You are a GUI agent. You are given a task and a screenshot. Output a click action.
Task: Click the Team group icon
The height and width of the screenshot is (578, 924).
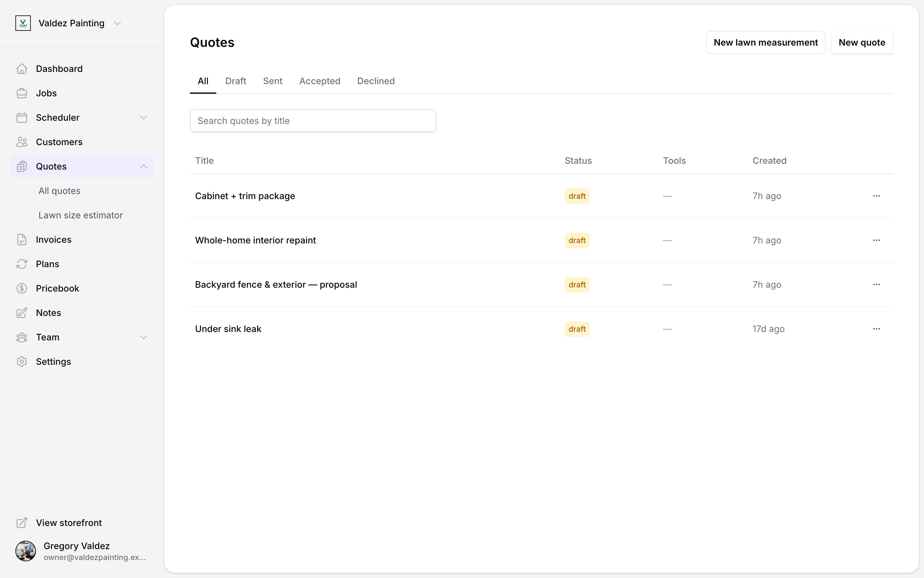coord(22,337)
